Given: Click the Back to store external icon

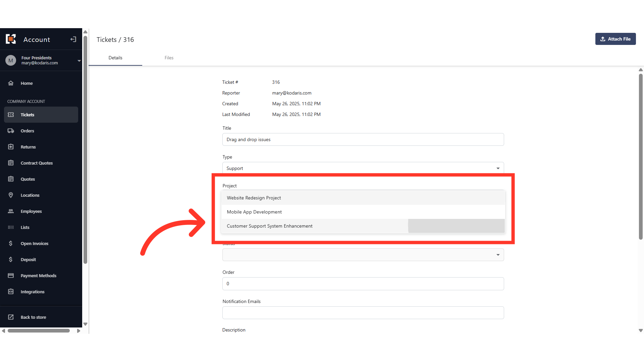Looking at the screenshot, I should point(11,317).
